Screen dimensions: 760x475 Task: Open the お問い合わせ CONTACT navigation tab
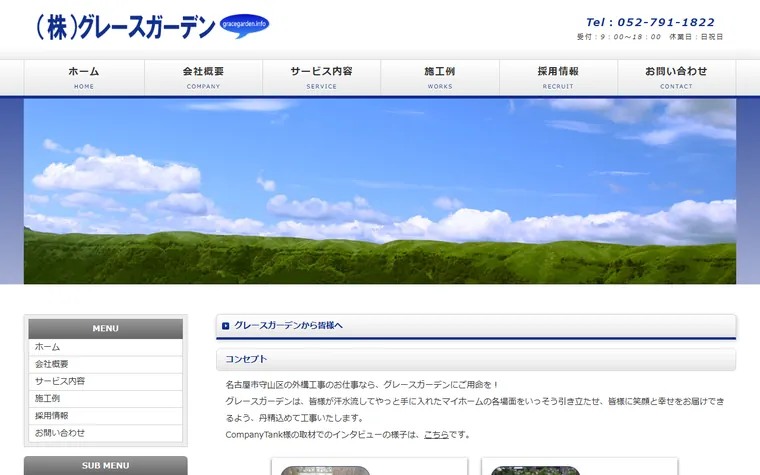coord(677,78)
